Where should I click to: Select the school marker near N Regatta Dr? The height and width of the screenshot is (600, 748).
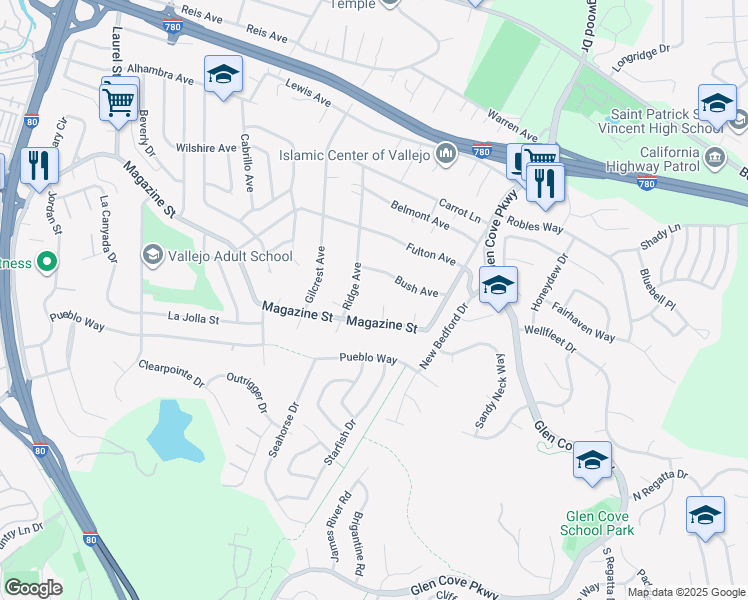[706, 518]
